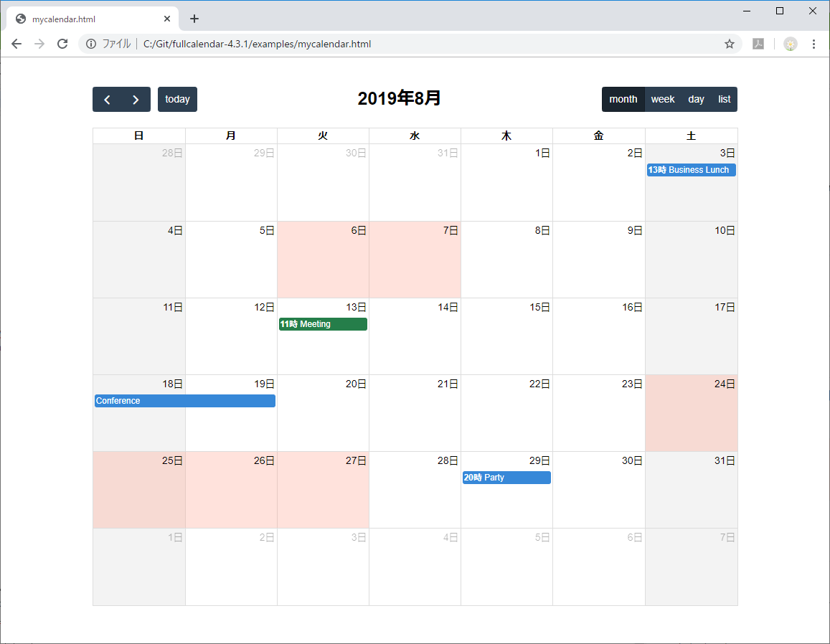
Task: Click the today button
Action: click(177, 99)
